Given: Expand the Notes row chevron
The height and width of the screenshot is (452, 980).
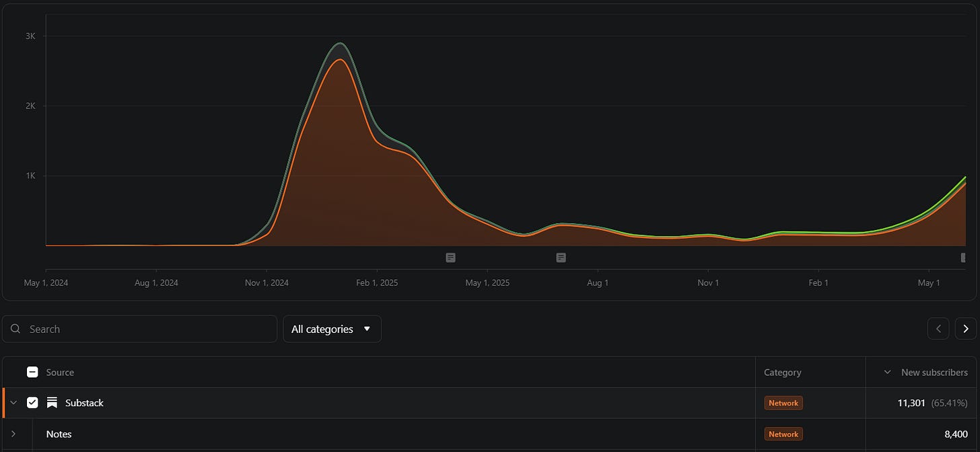Looking at the screenshot, I should (x=13, y=434).
